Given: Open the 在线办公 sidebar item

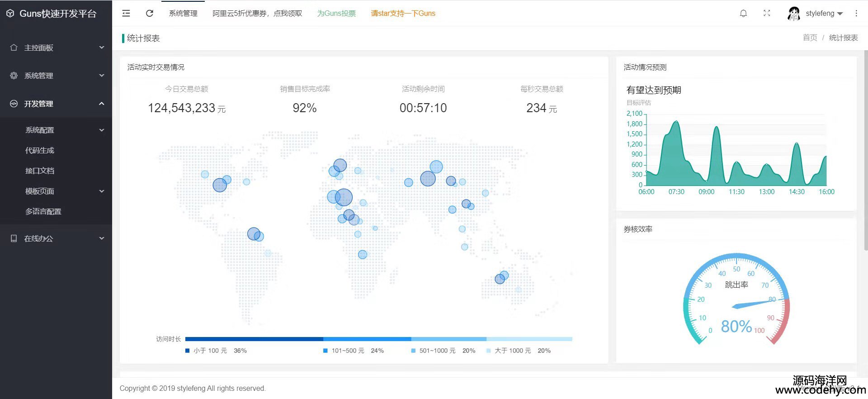Looking at the screenshot, I should coord(56,238).
